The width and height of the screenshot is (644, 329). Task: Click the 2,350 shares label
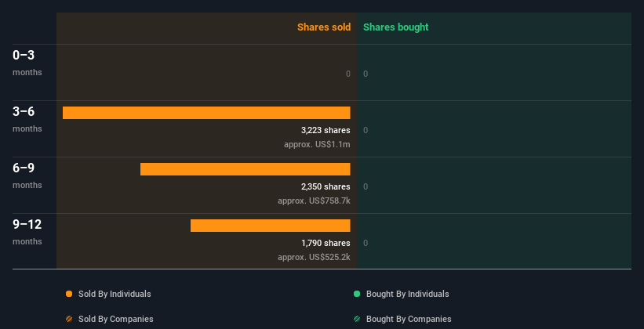point(326,186)
